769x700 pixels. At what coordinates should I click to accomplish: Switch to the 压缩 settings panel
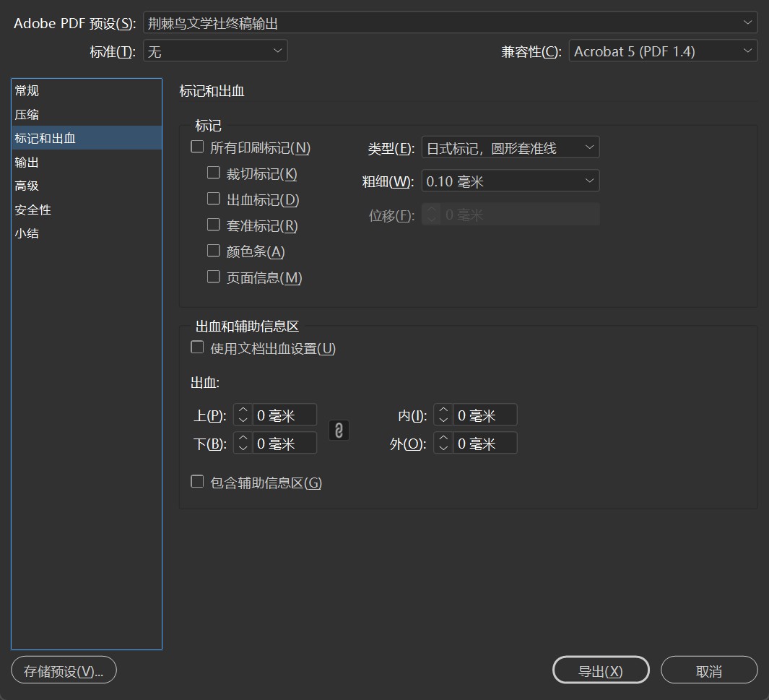click(x=87, y=113)
